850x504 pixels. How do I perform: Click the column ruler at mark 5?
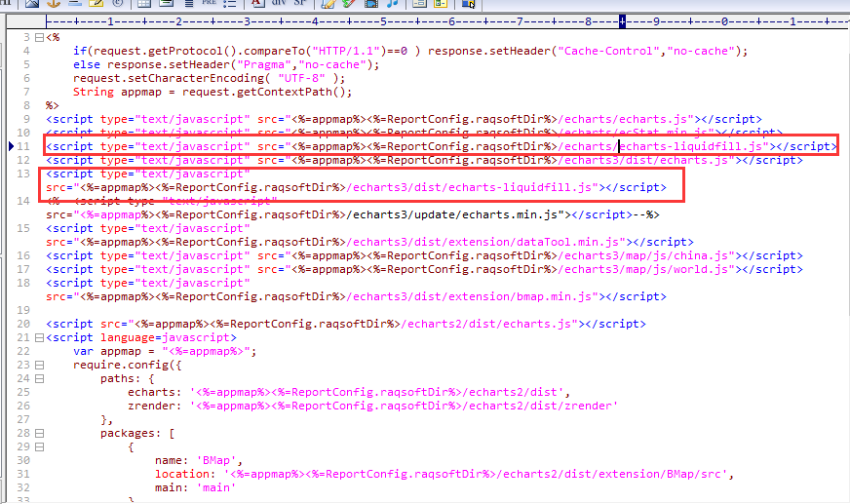tap(383, 21)
